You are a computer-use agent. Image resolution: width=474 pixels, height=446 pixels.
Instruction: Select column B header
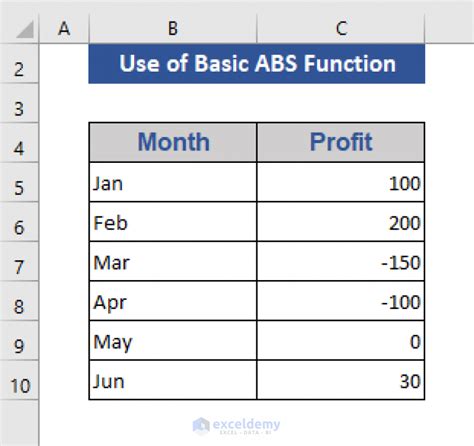(173, 29)
